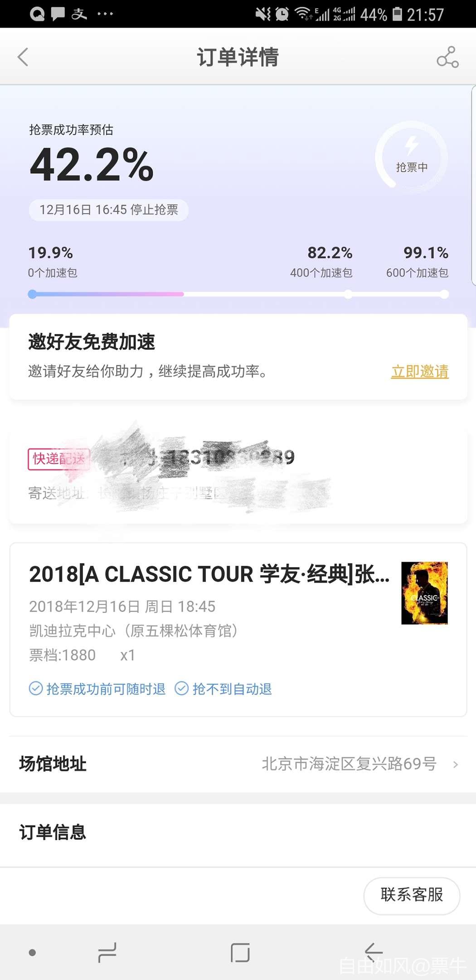The height and width of the screenshot is (980, 476).
Task: Tap the lightning 抢票中 status circle
Action: click(411, 157)
